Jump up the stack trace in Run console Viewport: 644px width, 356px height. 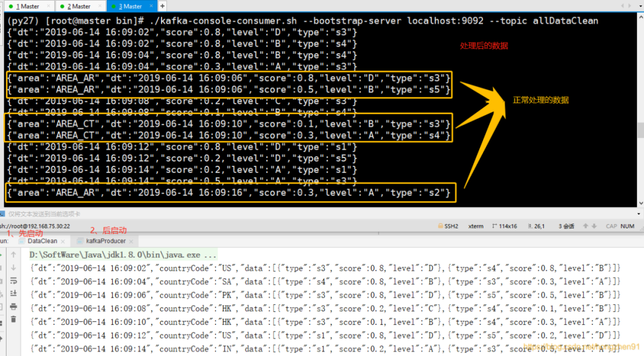[14, 255]
